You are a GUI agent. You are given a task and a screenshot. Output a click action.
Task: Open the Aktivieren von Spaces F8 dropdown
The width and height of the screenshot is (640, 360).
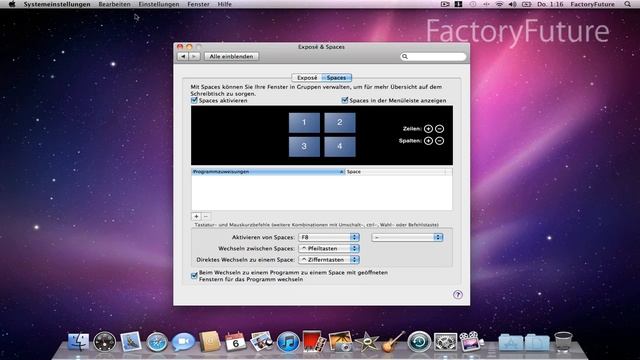point(329,237)
